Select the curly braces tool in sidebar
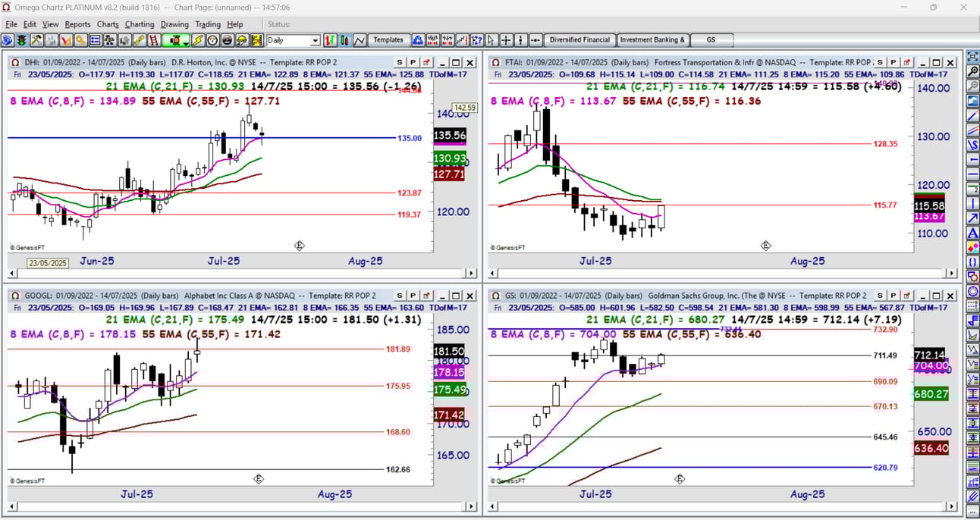The height and width of the screenshot is (520, 980). (x=972, y=261)
